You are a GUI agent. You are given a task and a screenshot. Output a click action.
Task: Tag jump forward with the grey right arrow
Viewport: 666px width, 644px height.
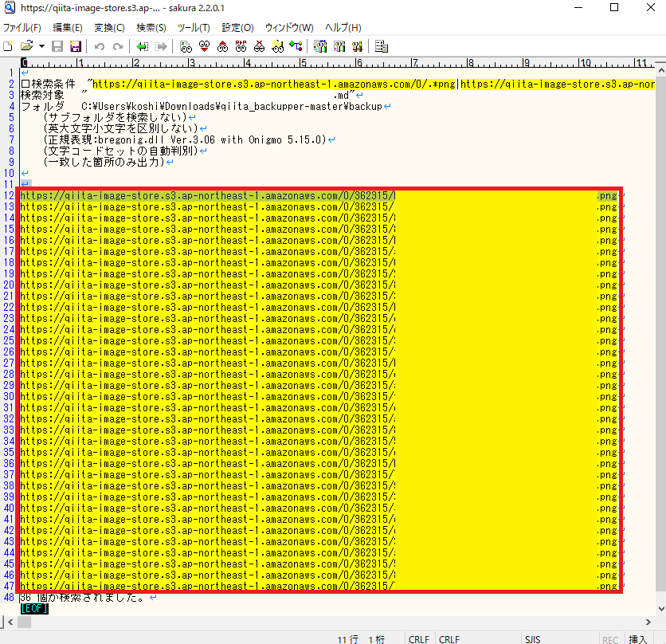pyautogui.click(x=161, y=46)
